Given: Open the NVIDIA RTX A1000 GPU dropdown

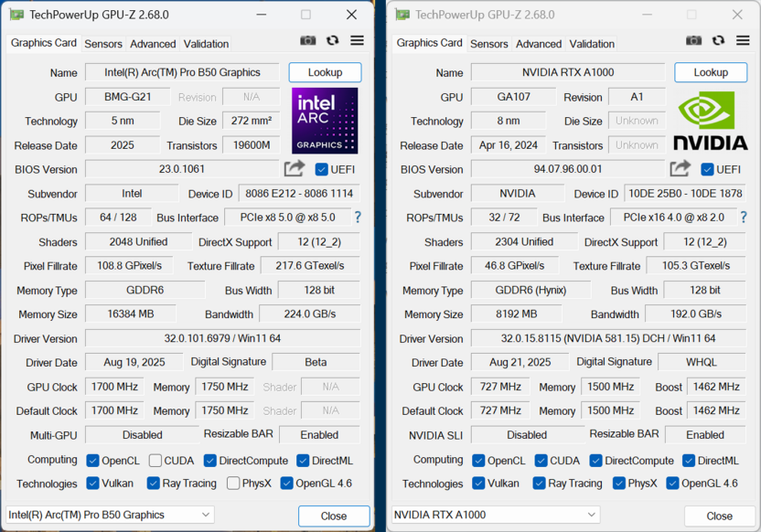Looking at the screenshot, I should (x=496, y=515).
